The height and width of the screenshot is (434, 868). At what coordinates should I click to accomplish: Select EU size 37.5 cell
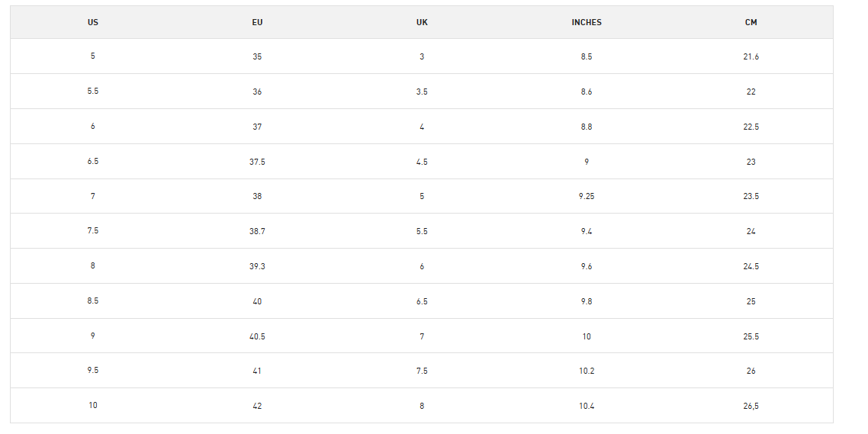(x=257, y=162)
